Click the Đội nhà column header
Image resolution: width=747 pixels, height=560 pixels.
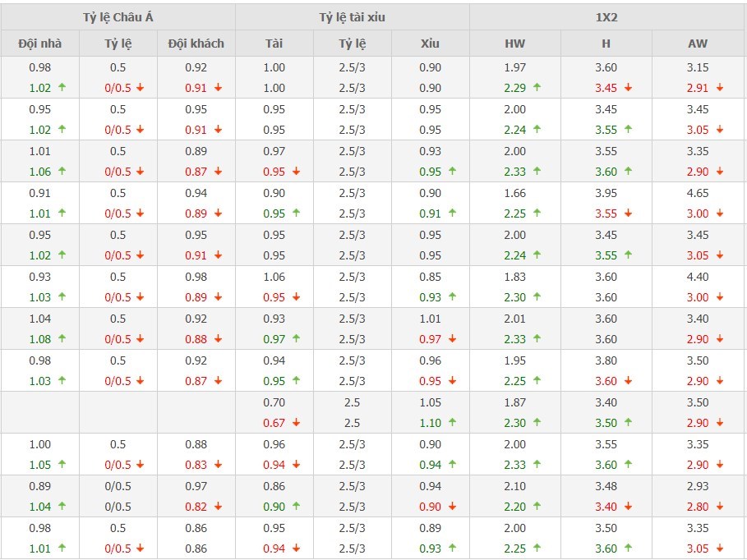(x=39, y=44)
